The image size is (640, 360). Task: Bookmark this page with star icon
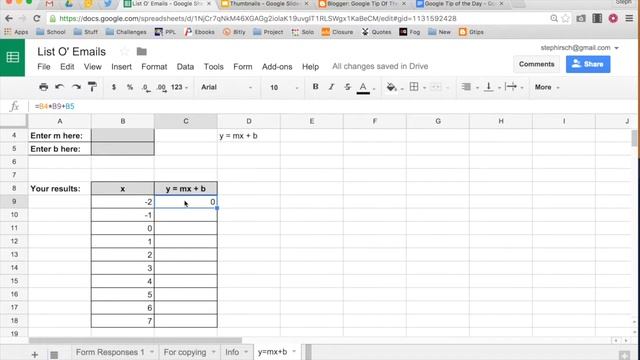[x=565, y=18]
